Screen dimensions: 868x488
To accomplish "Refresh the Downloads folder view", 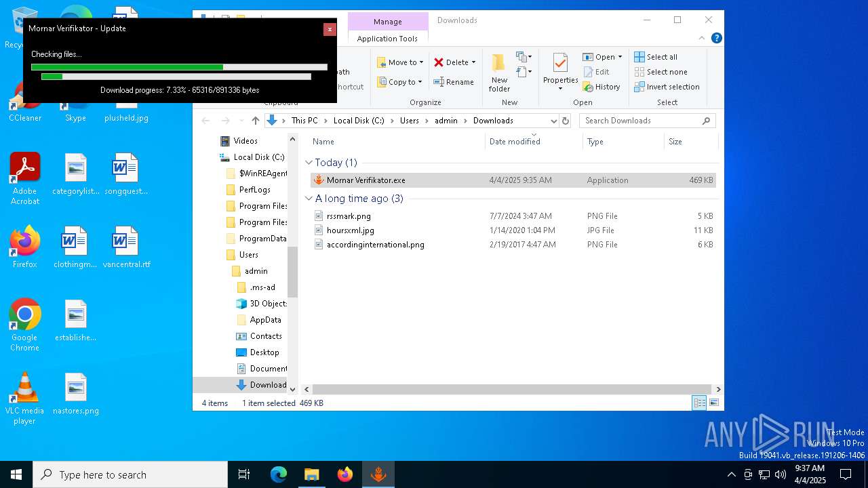I will pos(565,121).
